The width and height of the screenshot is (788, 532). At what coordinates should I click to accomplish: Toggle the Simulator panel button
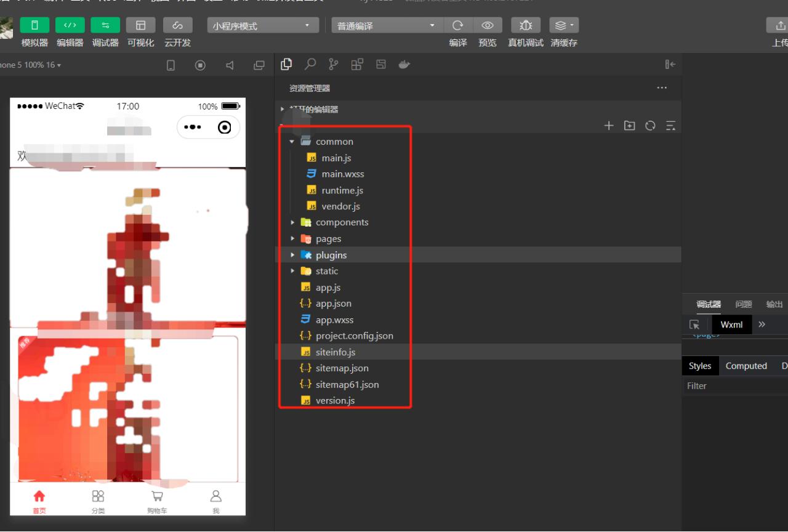(x=34, y=25)
